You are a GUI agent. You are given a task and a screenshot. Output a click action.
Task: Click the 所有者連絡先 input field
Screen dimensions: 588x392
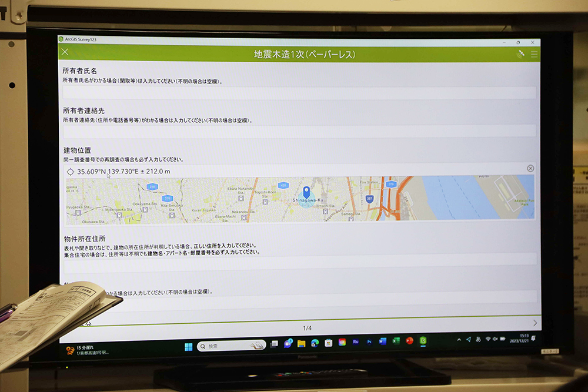coord(299,132)
